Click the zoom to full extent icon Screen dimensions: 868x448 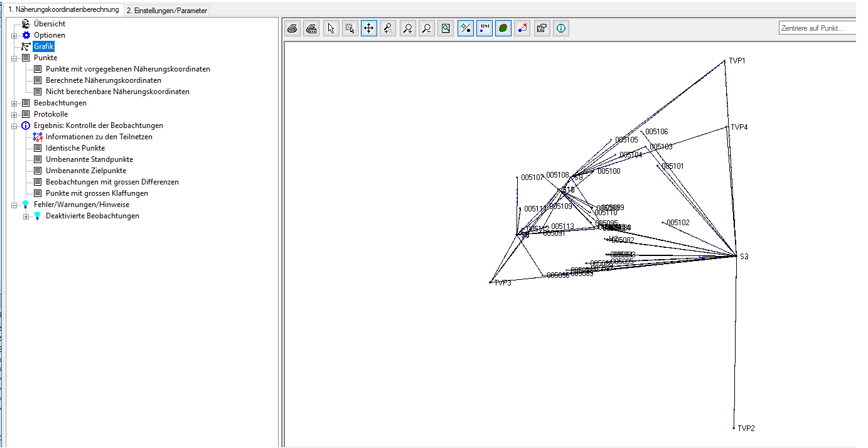(446, 28)
